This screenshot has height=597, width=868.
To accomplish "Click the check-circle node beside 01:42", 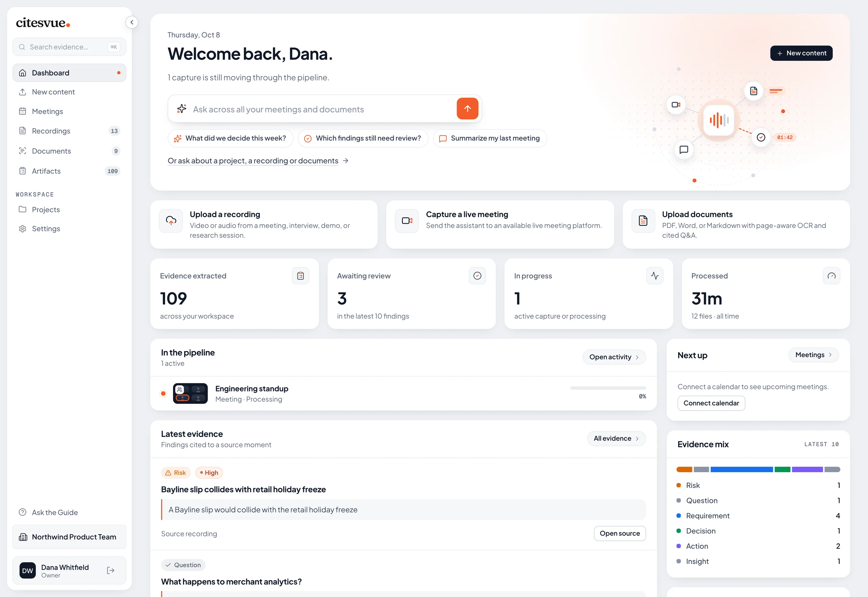I will coord(761,137).
